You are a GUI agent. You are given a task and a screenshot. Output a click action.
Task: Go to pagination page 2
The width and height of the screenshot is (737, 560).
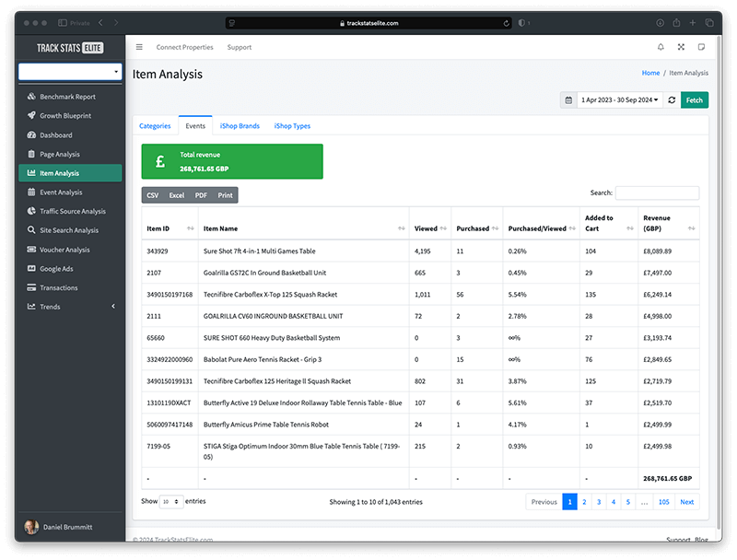584,502
